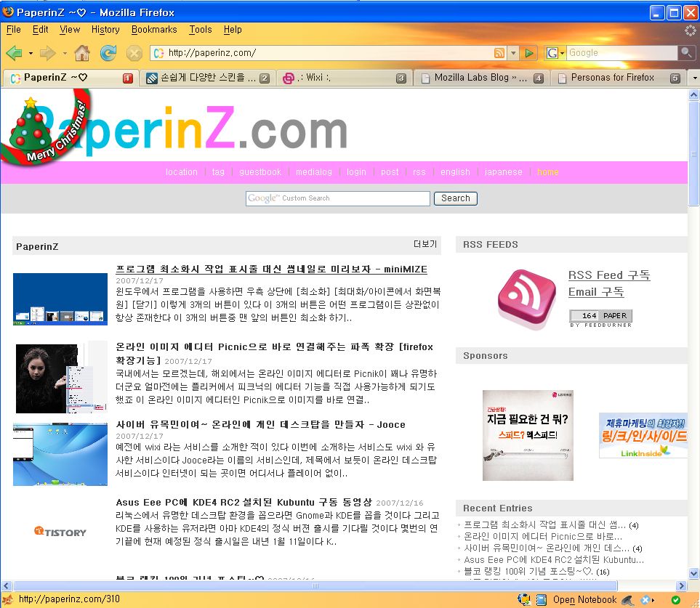Click the RSS Feed 구독 link

pos(609,275)
